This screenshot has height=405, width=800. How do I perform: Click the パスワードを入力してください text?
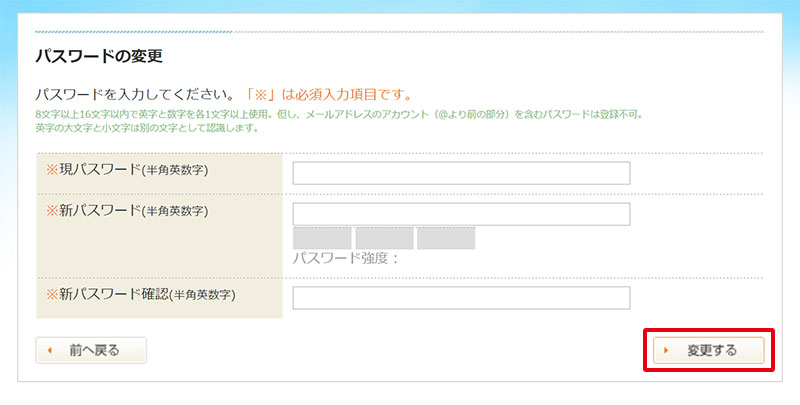pos(135,95)
